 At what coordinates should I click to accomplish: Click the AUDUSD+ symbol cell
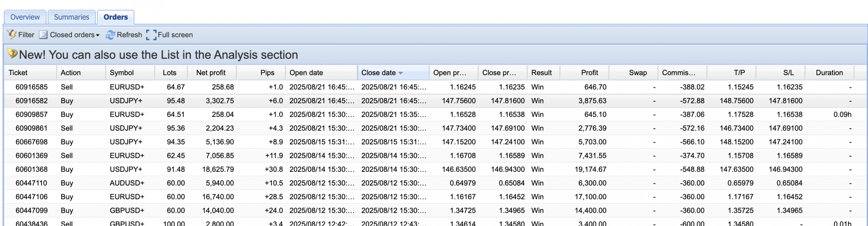click(127, 183)
